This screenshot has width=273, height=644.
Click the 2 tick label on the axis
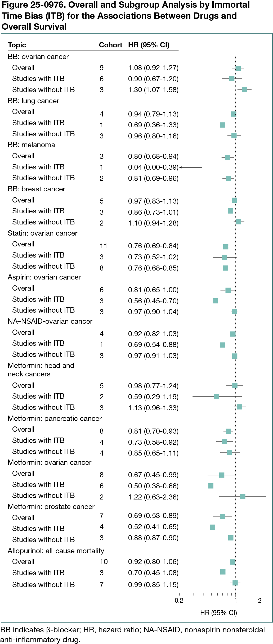[x=260, y=600]
